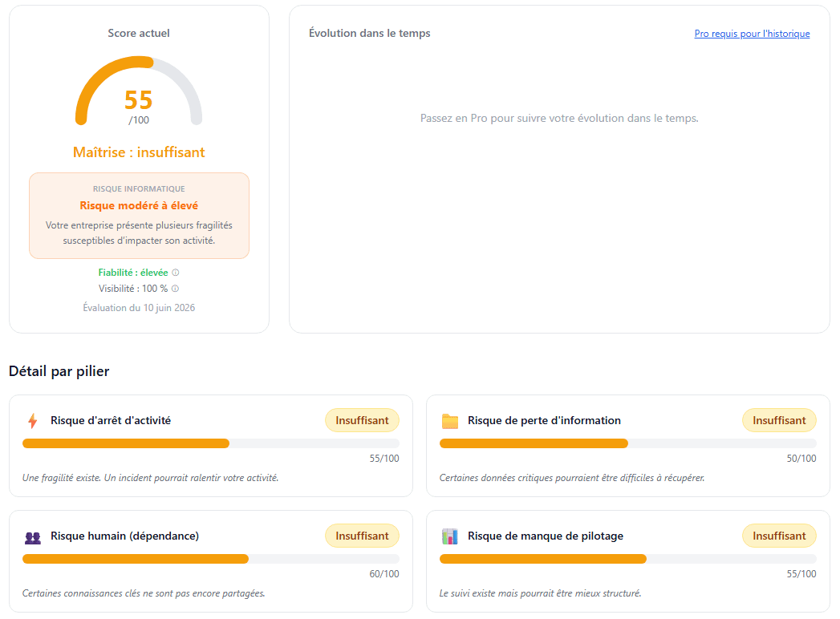Click the Détail par pilier heading
The width and height of the screenshot is (840, 619).
tap(59, 371)
